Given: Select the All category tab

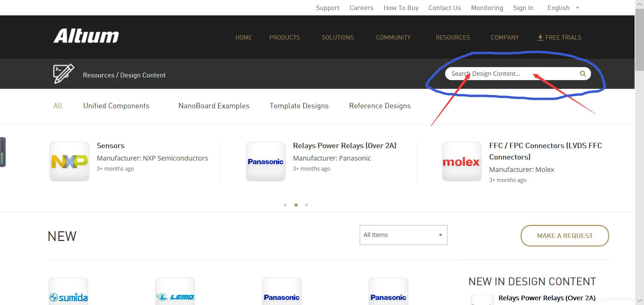Looking at the screenshot, I should 58,106.
